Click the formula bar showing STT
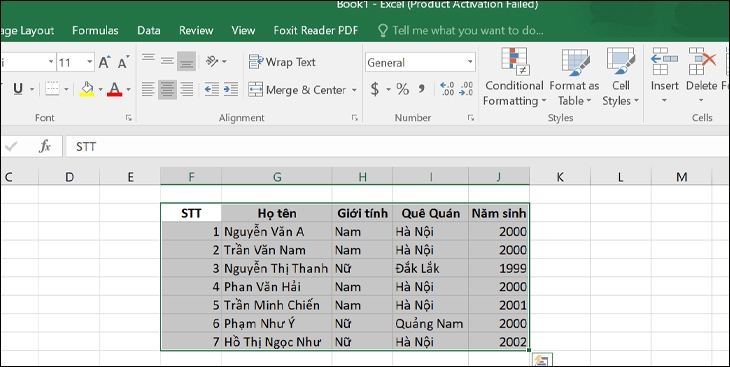Screen dimensions: 730x367 point(396,147)
